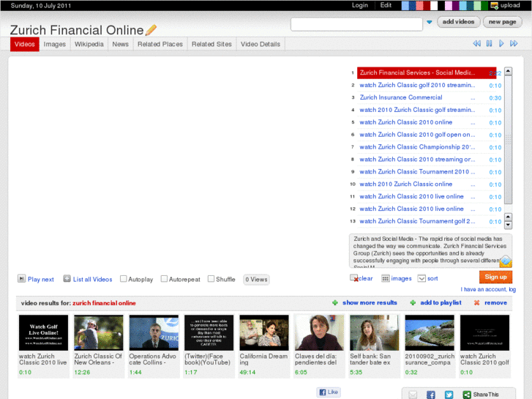Skip to next video with fast-forward icon

click(x=514, y=43)
